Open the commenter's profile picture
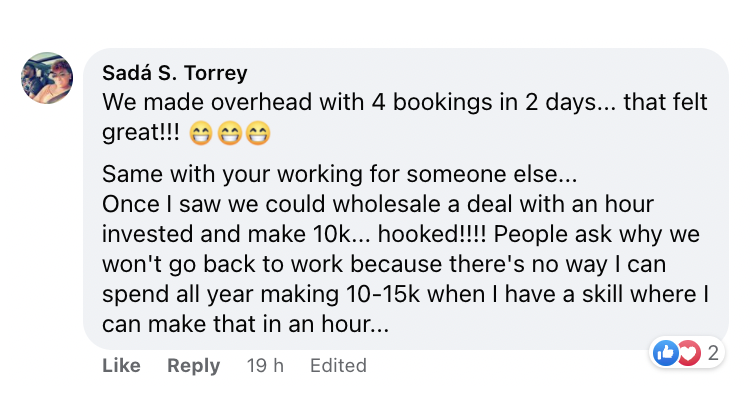The image size is (756, 420). point(47,77)
